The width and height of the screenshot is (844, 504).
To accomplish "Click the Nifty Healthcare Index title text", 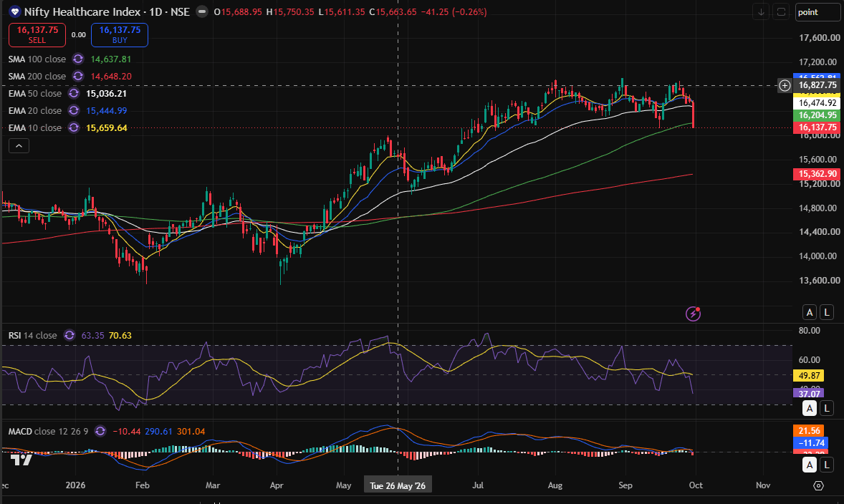I will click(x=82, y=12).
